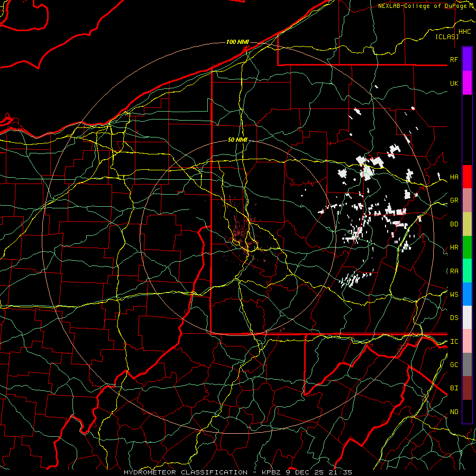Click the magenta UK legend color swatch

coord(467,83)
